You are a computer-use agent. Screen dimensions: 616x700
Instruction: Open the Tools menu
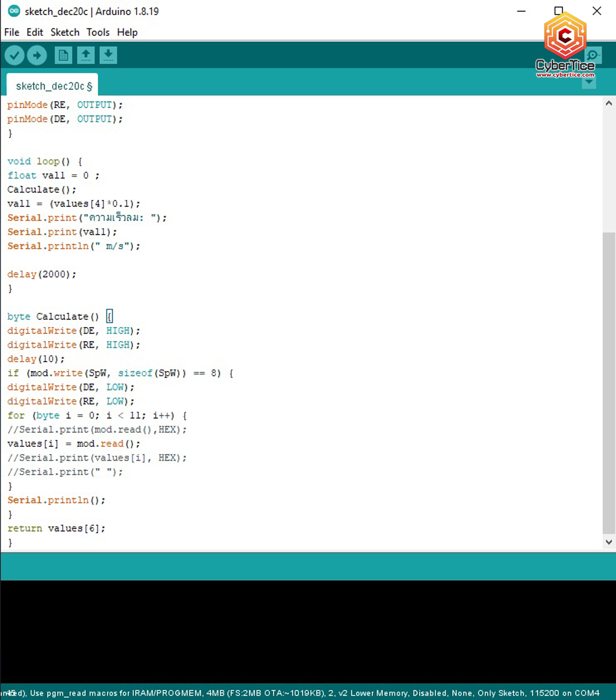point(98,32)
